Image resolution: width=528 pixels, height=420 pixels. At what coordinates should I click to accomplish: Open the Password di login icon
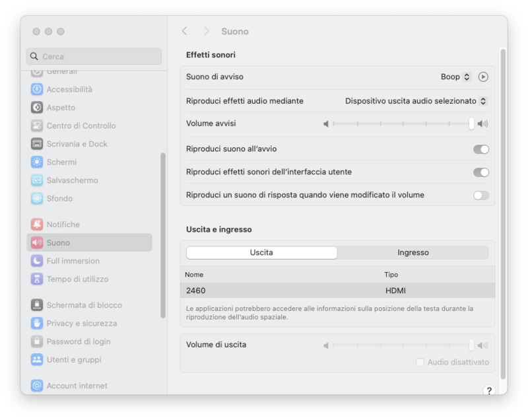click(x=37, y=341)
